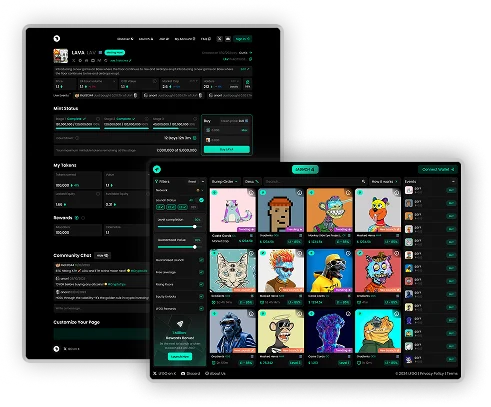Click the magnifier icon in the search field
The height and width of the screenshot is (407, 491).
pos(363,182)
